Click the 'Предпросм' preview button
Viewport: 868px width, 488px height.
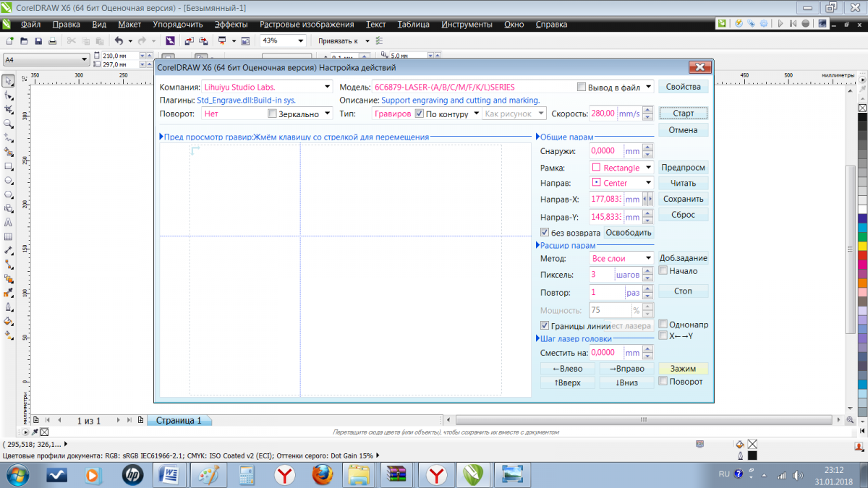[683, 168]
